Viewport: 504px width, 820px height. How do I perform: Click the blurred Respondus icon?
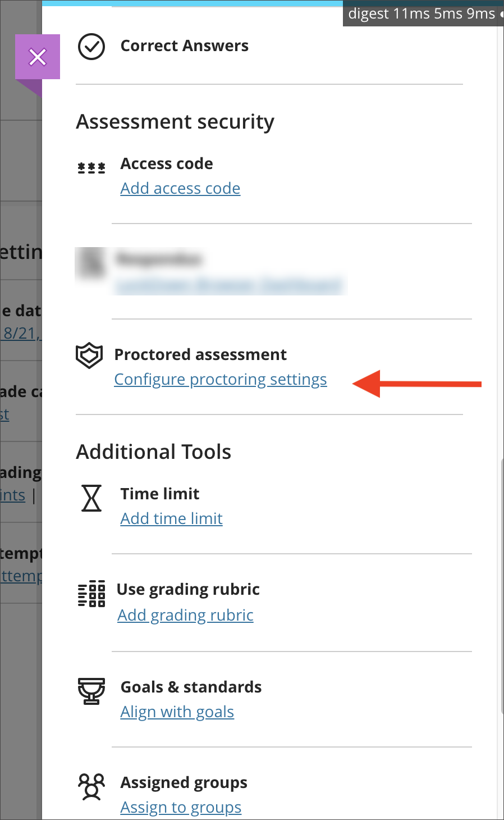coord(91,262)
